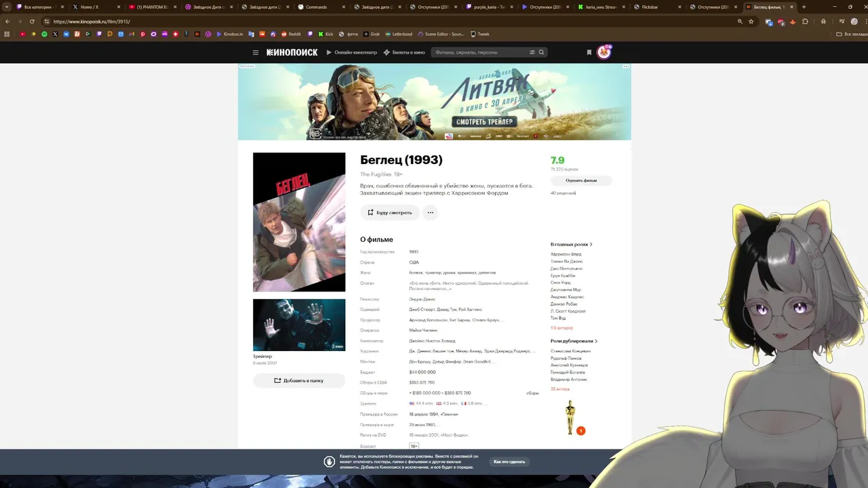
Task: Play the Беглец trailer thumbnail
Action: [x=299, y=325]
